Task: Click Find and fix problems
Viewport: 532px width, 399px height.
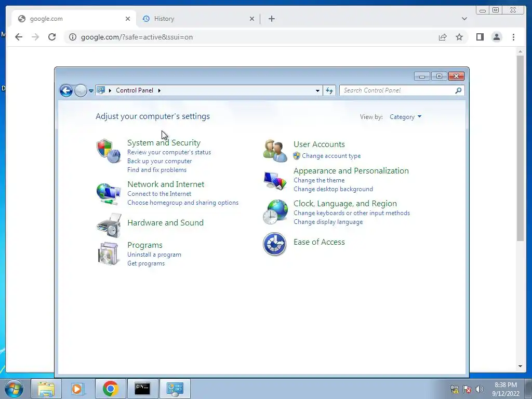Action: click(157, 170)
